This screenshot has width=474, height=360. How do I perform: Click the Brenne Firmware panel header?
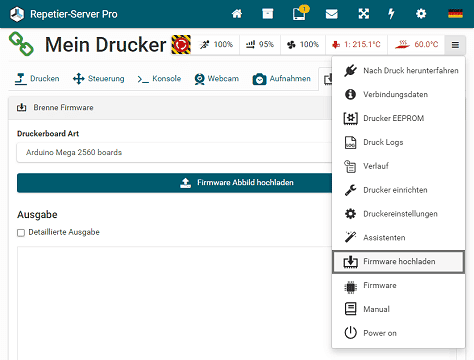pyautogui.click(x=170, y=108)
